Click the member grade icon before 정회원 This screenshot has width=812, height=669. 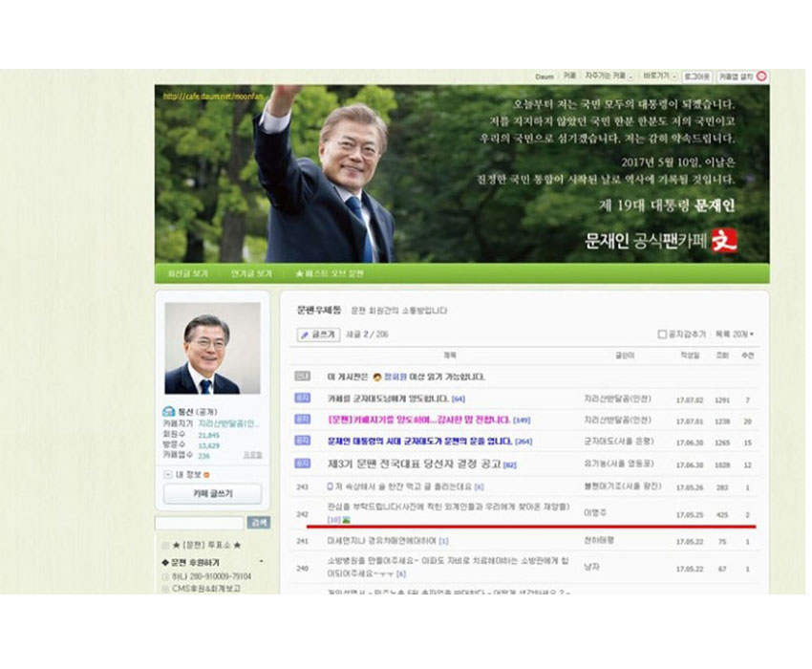point(378,378)
